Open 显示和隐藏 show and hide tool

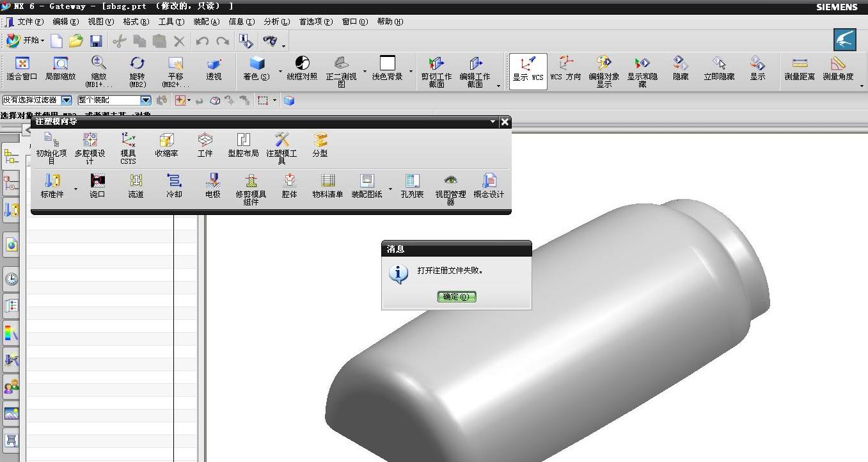click(642, 72)
